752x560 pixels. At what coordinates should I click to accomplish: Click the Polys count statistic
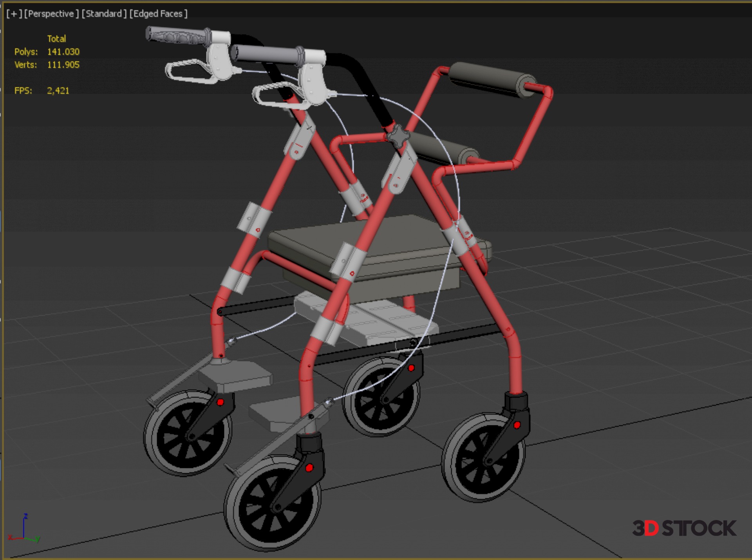click(x=63, y=52)
